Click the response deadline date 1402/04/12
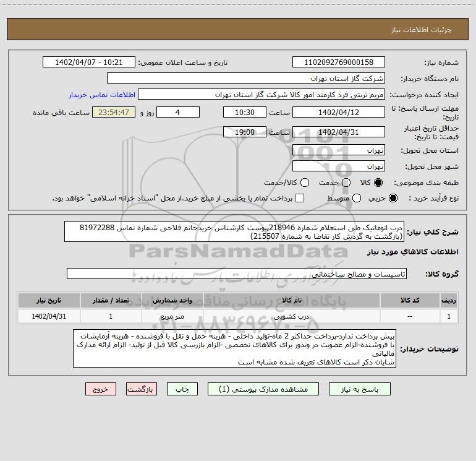 coord(339,112)
